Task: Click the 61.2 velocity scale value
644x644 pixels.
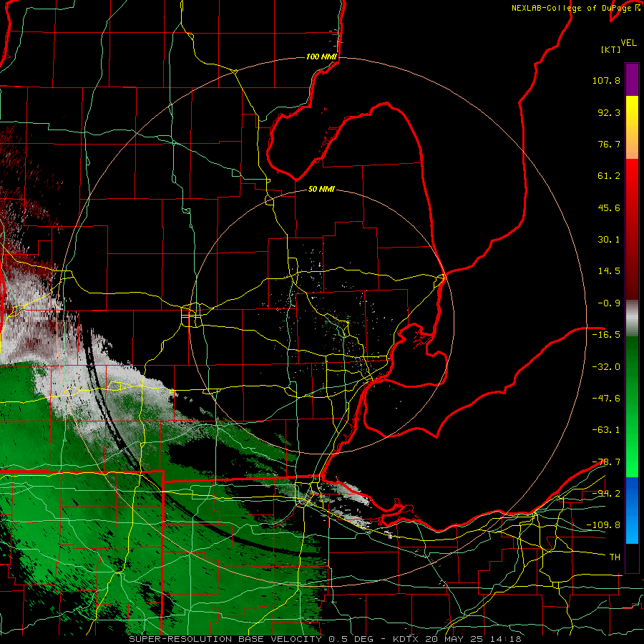Action: [609, 176]
